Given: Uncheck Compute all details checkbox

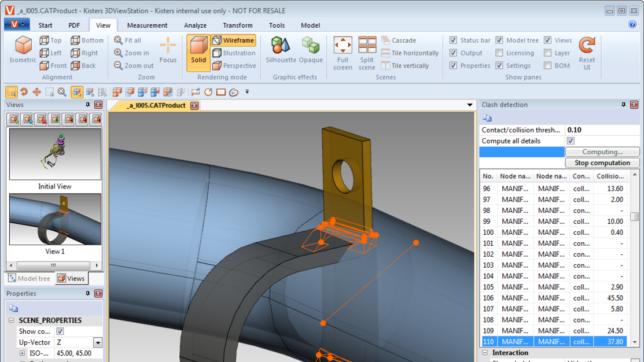Looking at the screenshot, I should click(x=571, y=141).
